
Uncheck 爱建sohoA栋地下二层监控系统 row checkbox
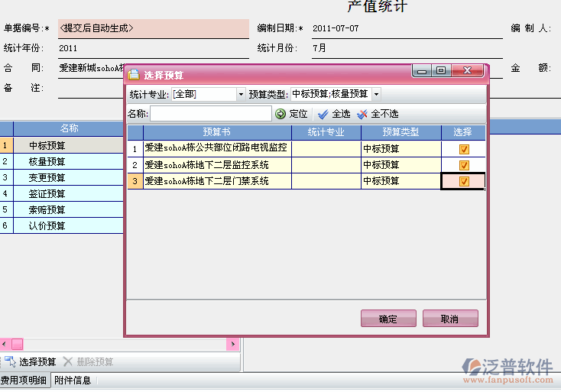point(464,165)
